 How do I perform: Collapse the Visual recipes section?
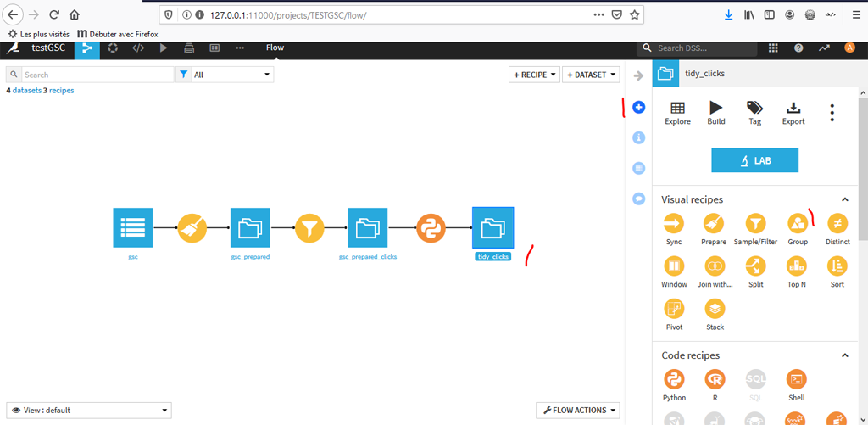click(845, 199)
